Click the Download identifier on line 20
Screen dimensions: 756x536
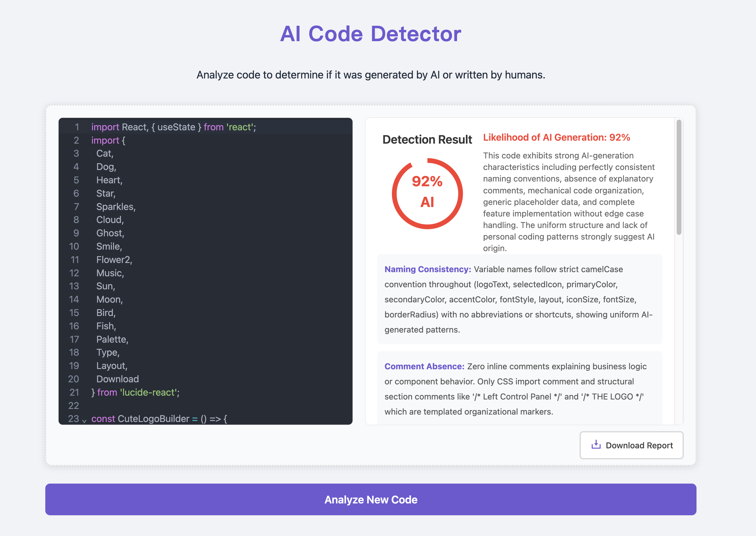[118, 379]
